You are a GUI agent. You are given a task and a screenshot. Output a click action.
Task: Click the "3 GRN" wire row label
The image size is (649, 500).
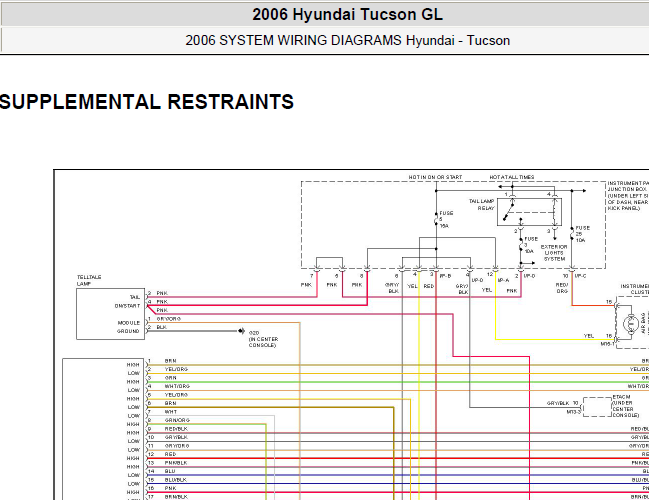pos(162,378)
